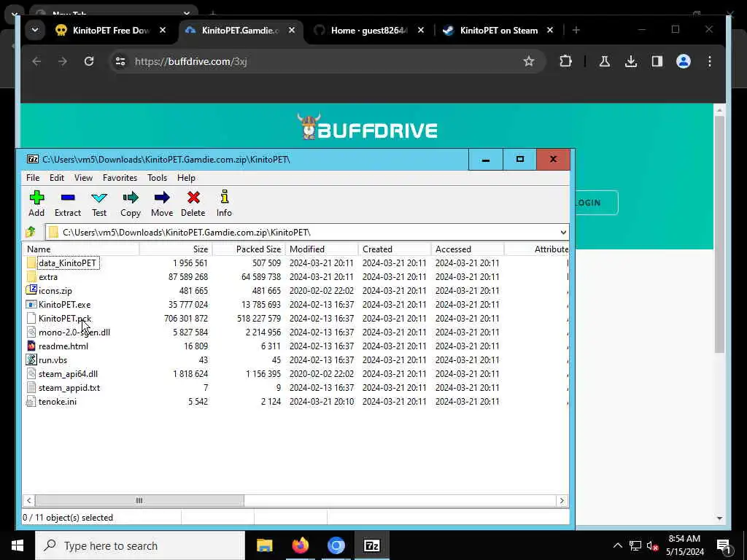747x560 pixels.
Task: Select the Move toolbar icon
Action: 162,203
